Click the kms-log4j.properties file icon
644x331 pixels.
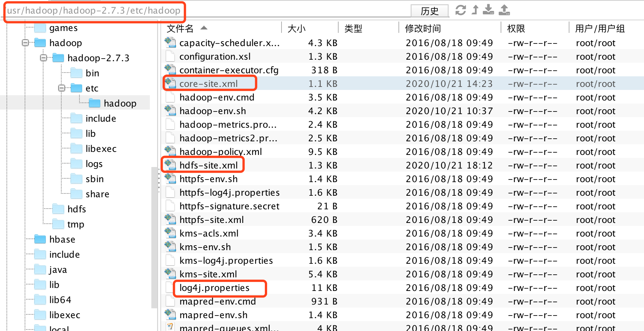click(x=170, y=260)
